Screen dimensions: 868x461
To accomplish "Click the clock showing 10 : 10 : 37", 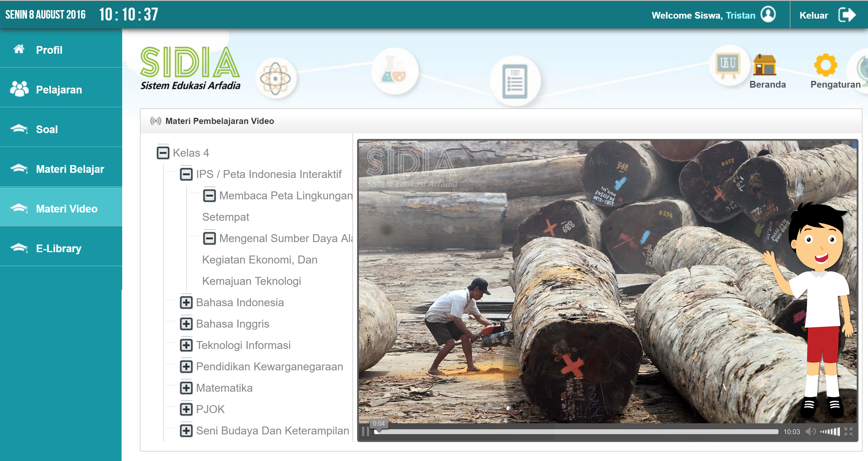I will click(128, 14).
